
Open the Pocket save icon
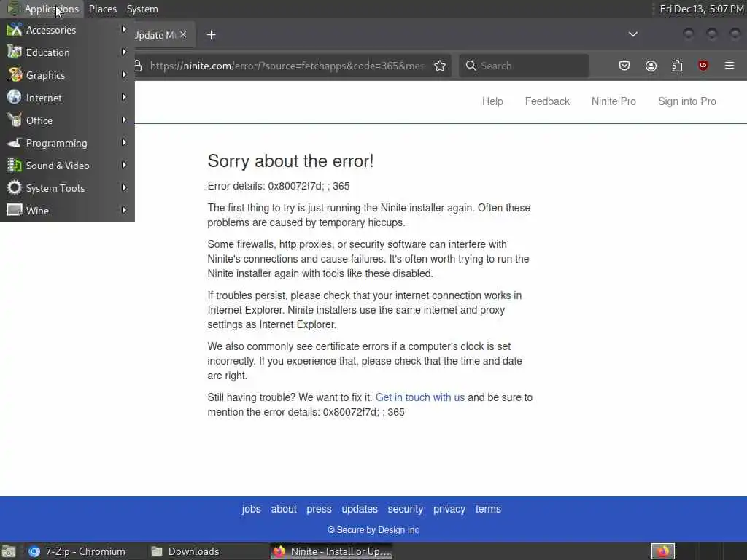pos(624,66)
